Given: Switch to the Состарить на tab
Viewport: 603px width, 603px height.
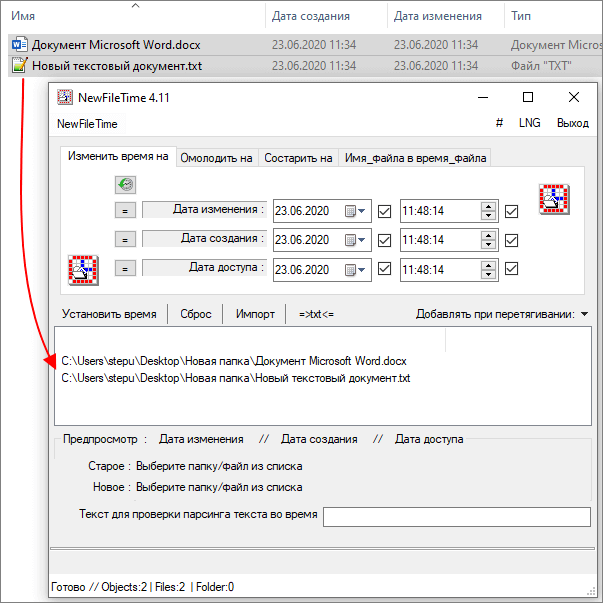Looking at the screenshot, I should point(298,158).
